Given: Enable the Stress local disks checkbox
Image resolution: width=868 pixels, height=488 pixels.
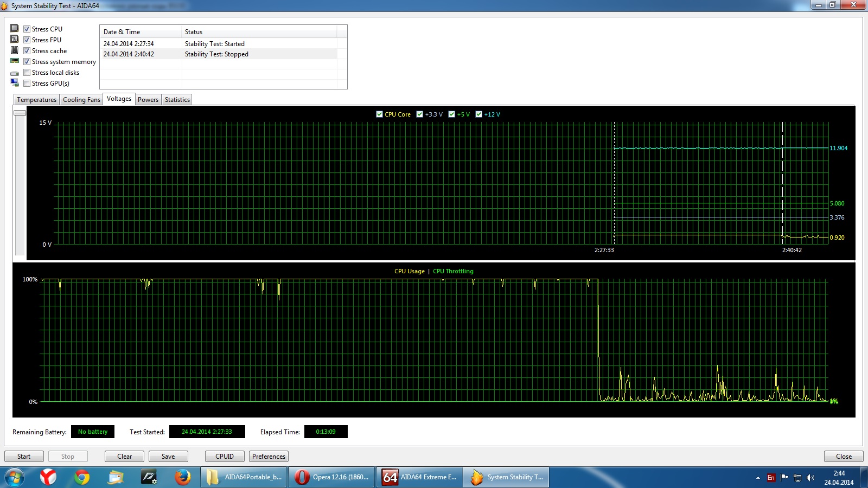Looking at the screenshot, I should (x=27, y=72).
